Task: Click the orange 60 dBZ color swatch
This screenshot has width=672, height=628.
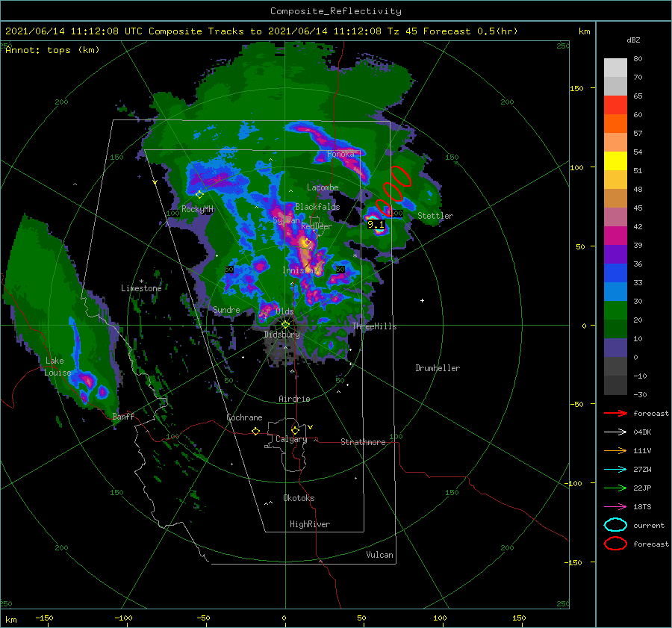Action: [615, 123]
